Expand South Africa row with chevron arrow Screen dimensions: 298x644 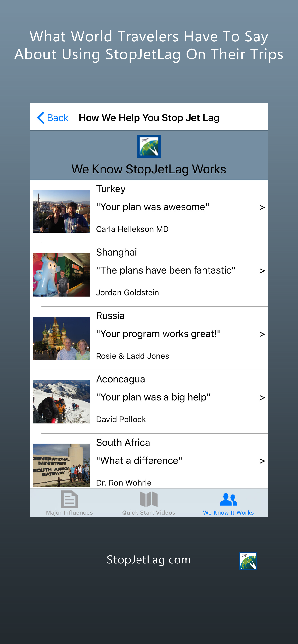coord(262,461)
